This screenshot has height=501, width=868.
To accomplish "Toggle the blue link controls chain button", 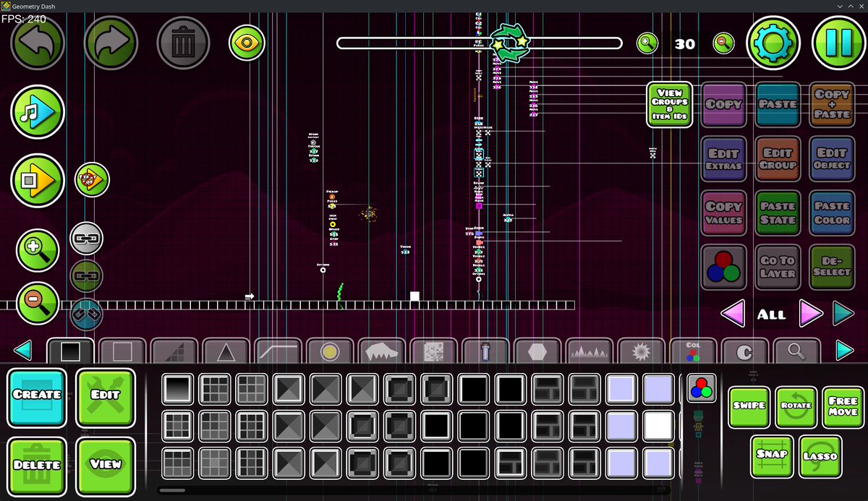I will (x=87, y=314).
